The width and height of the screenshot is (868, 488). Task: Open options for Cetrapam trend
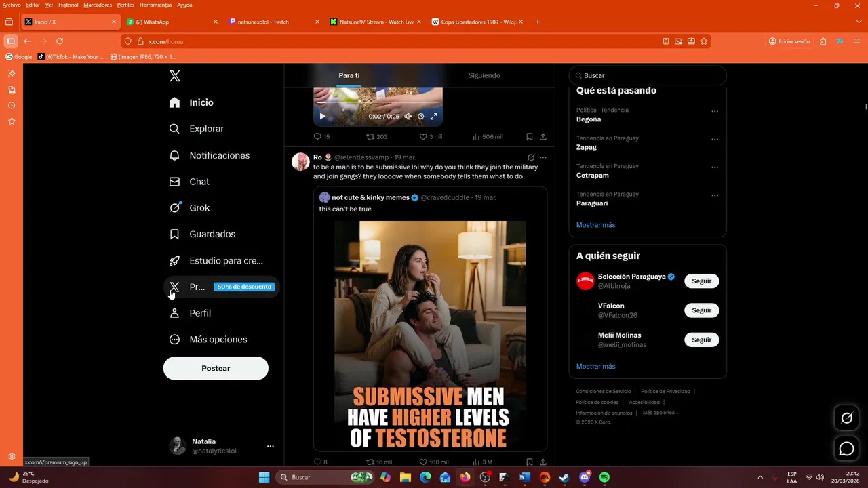(x=715, y=167)
